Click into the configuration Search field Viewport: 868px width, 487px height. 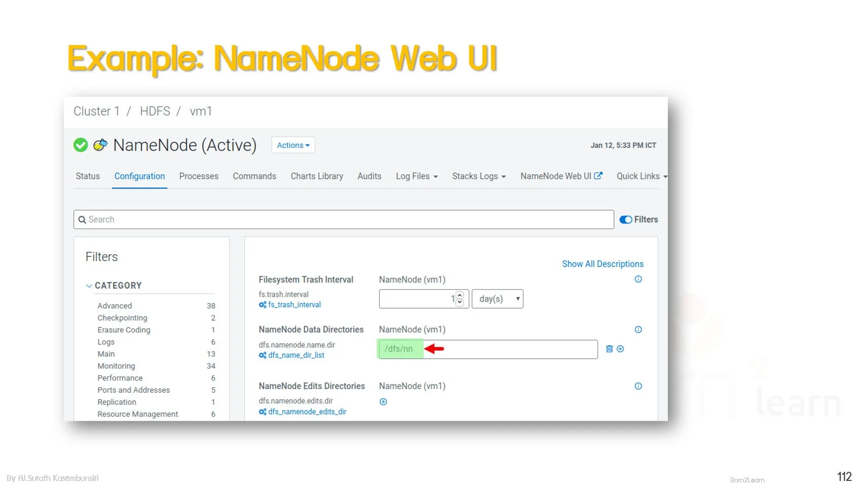[344, 219]
